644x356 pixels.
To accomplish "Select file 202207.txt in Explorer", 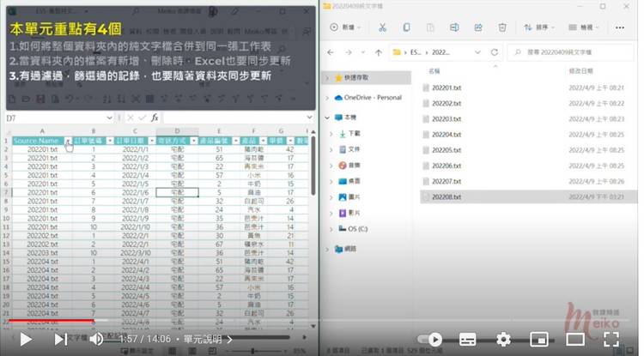I will [x=446, y=181].
